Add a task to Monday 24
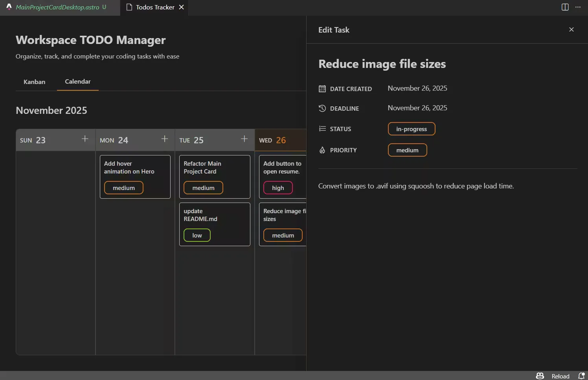 165,139
